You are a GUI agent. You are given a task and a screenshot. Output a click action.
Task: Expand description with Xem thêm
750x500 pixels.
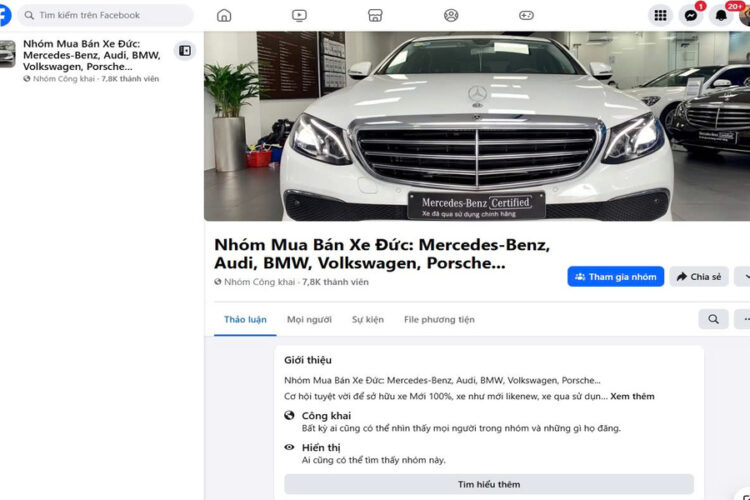coord(632,396)
